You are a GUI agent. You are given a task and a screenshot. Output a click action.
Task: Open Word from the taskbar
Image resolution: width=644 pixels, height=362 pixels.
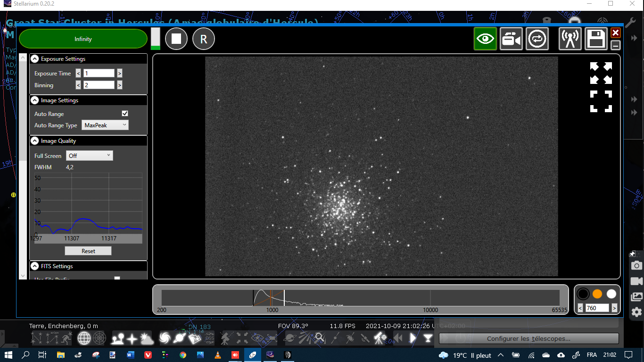tap(131, 355)
